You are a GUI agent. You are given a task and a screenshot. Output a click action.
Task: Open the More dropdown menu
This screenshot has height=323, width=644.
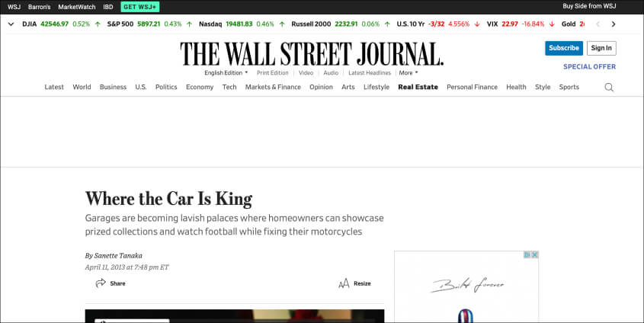(x=408, y=73)
